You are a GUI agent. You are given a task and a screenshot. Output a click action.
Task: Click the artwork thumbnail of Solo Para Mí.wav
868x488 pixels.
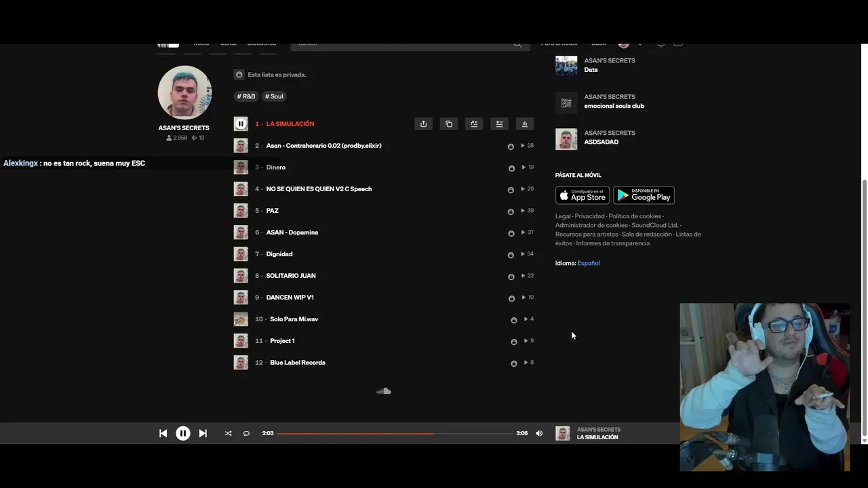pyautogui.click(x=241, y=319)
